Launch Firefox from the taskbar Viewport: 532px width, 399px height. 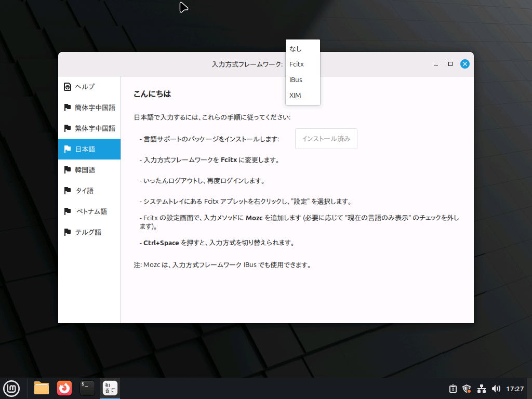64,388
